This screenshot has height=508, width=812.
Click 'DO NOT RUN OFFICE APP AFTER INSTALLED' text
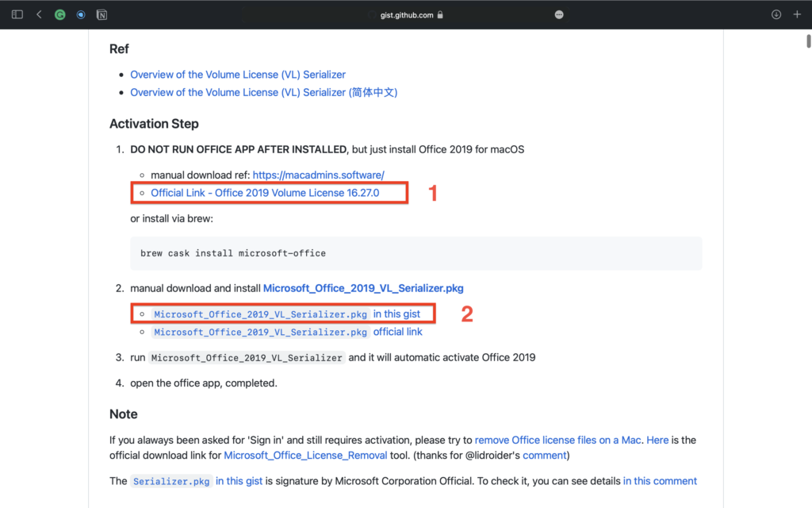238,149
